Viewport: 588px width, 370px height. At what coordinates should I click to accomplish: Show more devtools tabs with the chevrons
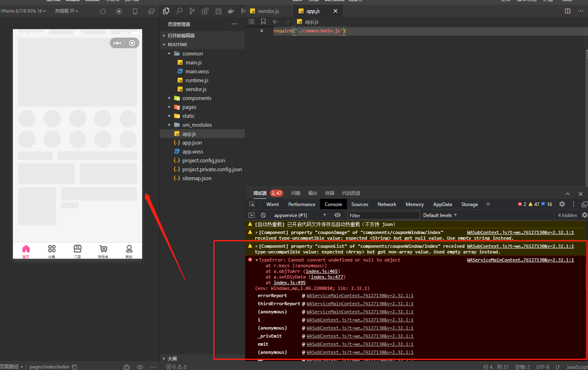[x=488, y=204]
